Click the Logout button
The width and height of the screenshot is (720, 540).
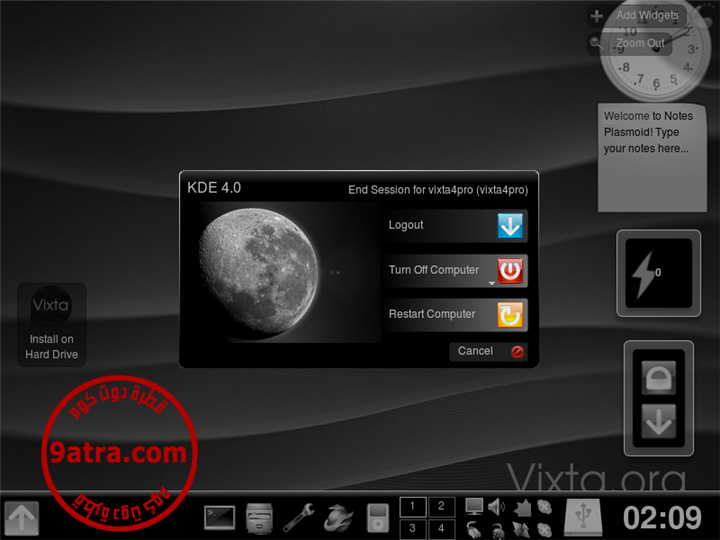pos(456,225)
